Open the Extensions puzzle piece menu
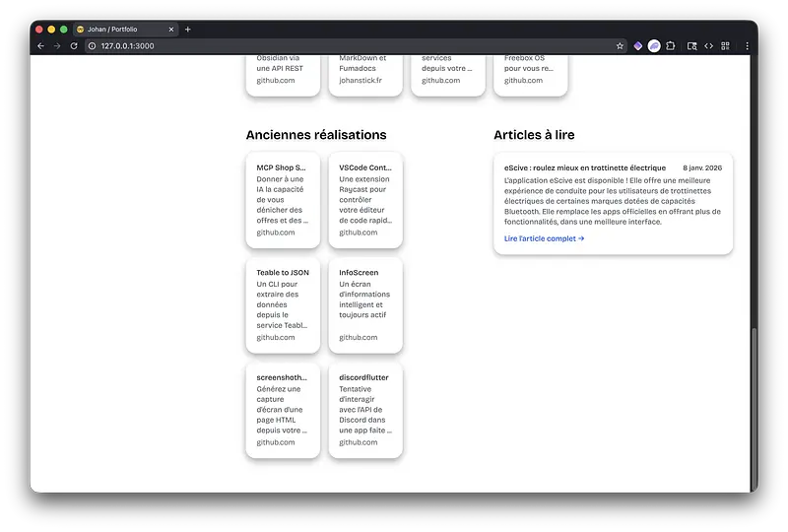The height and width of the screenshot is (532, 788). pyautogui.click(x=670, y=45)
